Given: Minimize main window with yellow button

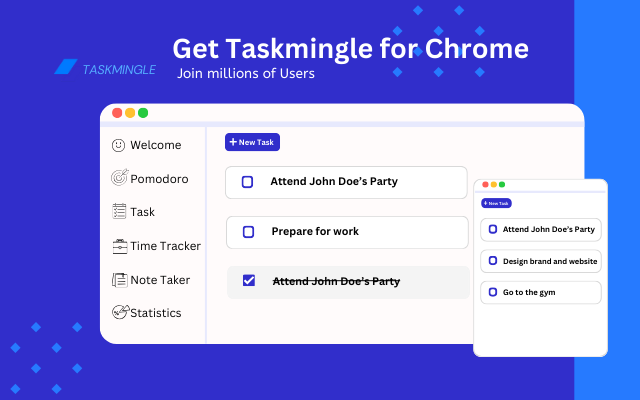Looking at the screenshot, I should 130,113.
